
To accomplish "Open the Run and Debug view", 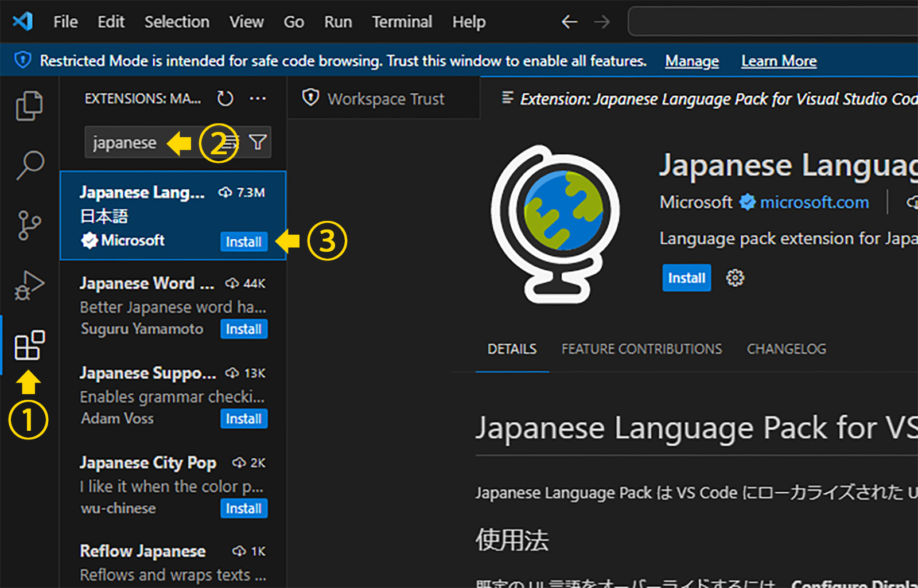I will coord(29,285).
